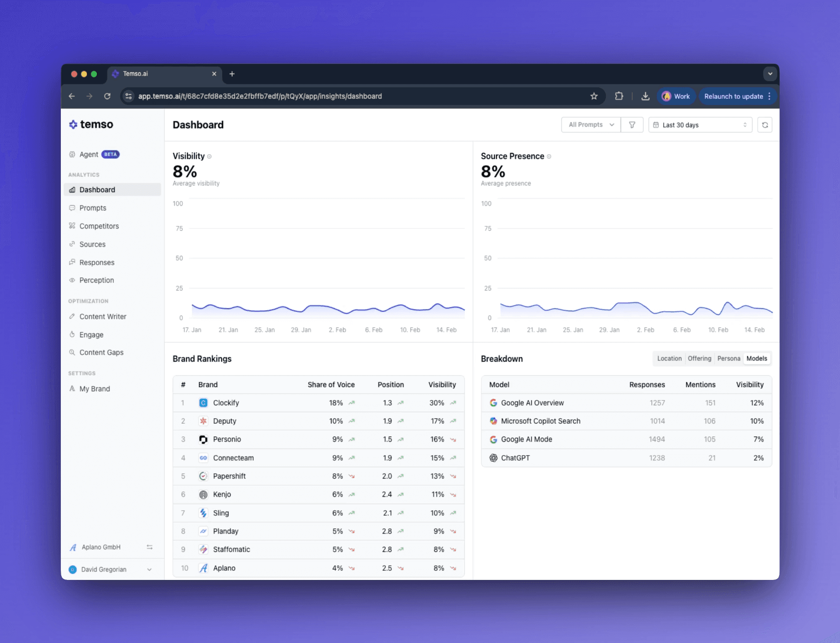This screenshot has height=643, width=840.
Task: Switch the Breakdown to Persona
Action: [x=728, y=359]
